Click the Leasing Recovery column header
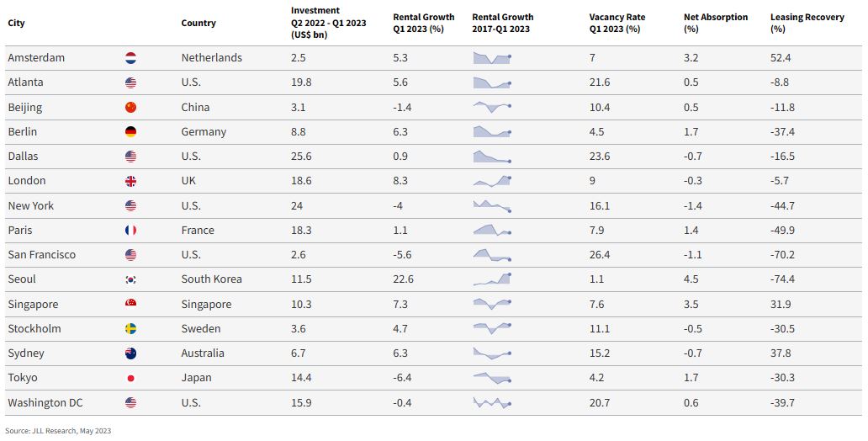The width and height of the screenshot is (868, 441). tap(807, 23)
